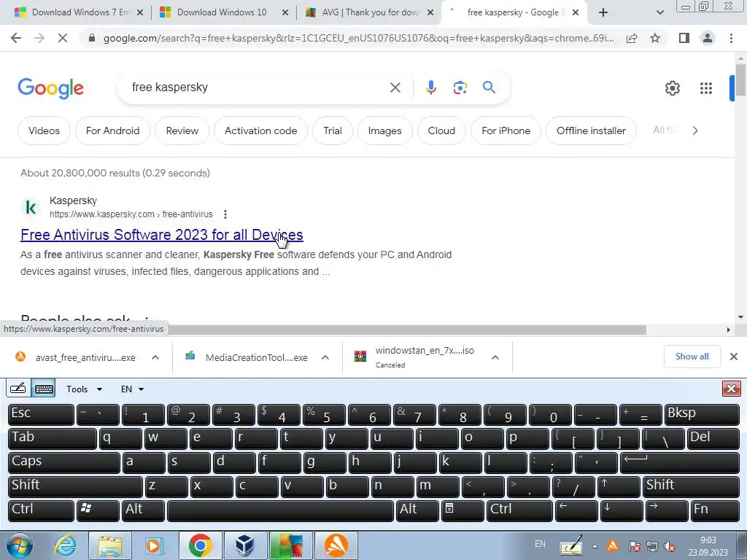747x560 pixels.
Task: Expand windowstan iso download options
Action: click(495, 357)
